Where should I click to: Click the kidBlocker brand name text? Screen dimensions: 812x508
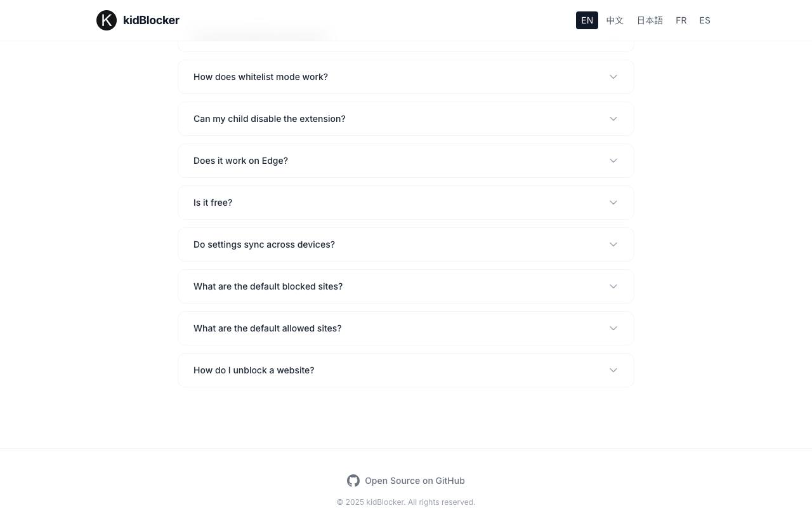coord(151,20)
